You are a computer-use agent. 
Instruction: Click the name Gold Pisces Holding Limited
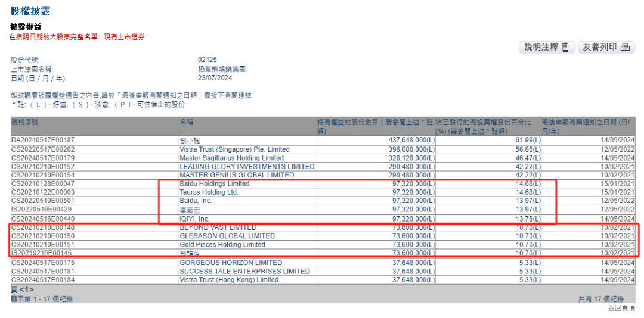[x=222, y=245]
